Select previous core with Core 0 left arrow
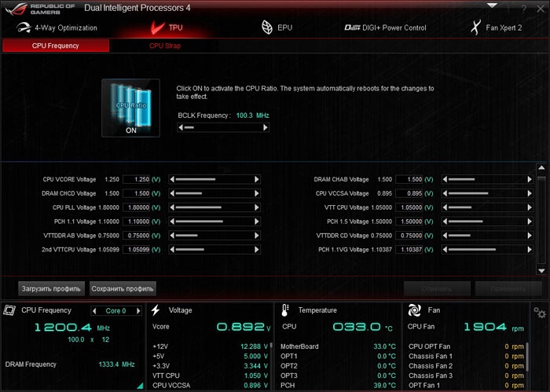The height and width of the screenshot is (392, 550). (96, 310)
